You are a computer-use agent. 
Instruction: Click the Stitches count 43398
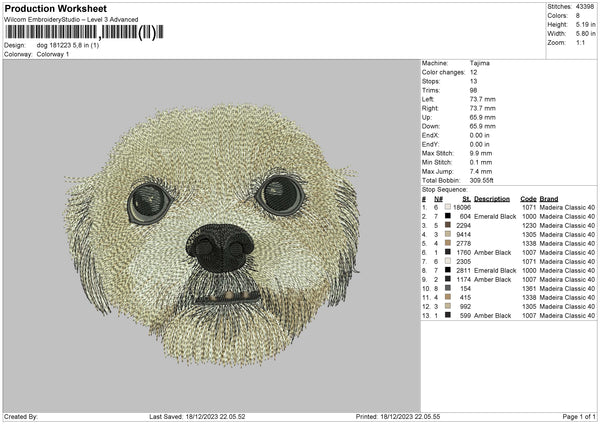tap(586, 7)
